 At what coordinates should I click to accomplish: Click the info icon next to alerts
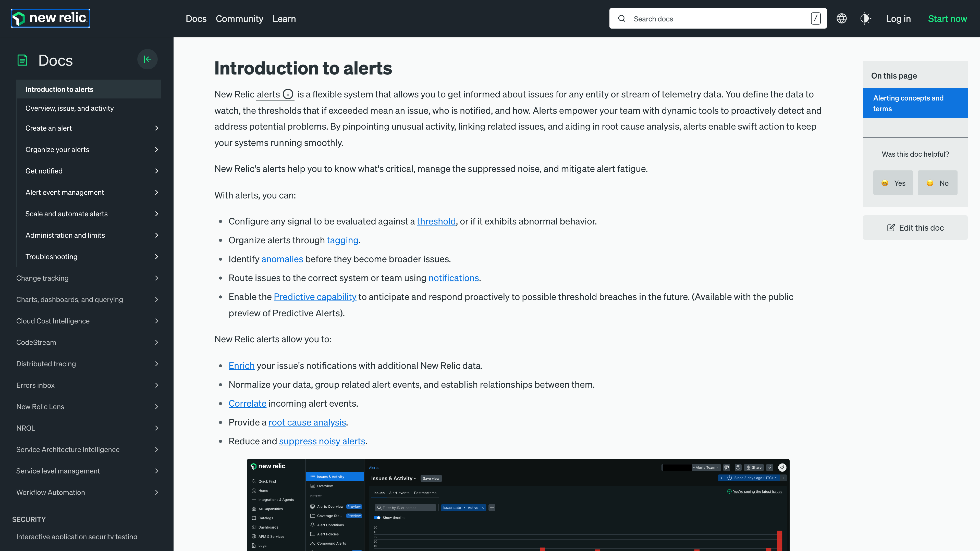point(288,94)
